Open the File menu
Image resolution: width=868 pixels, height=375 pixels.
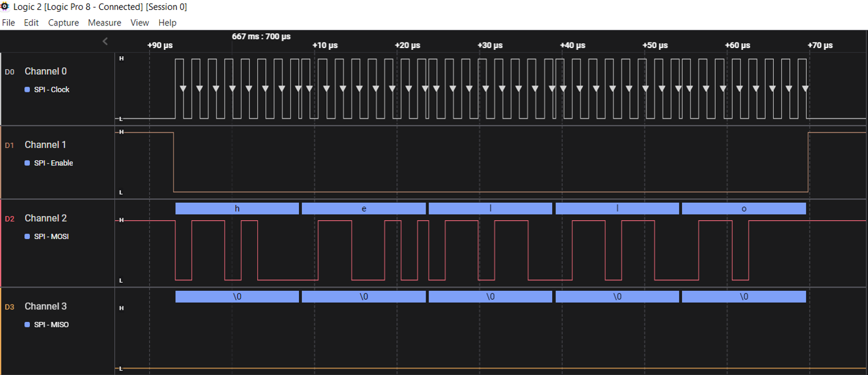tap(8, 22)
